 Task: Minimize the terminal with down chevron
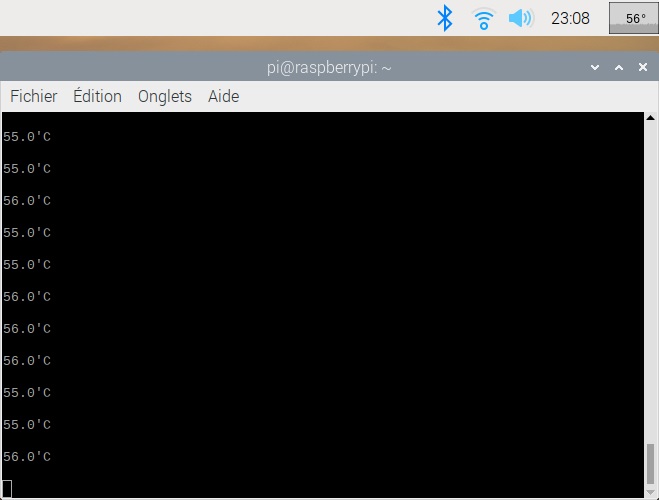coord(595,67)
